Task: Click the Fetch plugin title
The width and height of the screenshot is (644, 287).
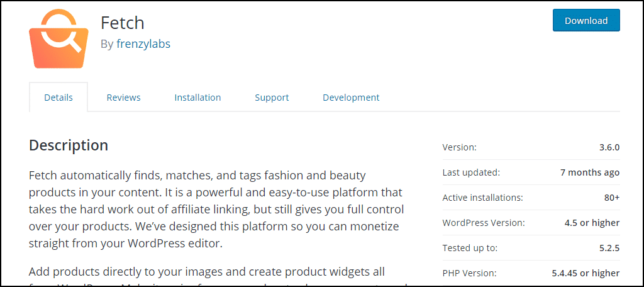Action: [123, 22]
